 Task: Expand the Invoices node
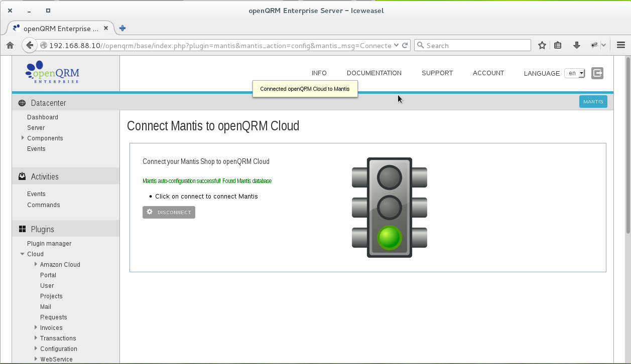pyautogui.click(x=36, y=327)
